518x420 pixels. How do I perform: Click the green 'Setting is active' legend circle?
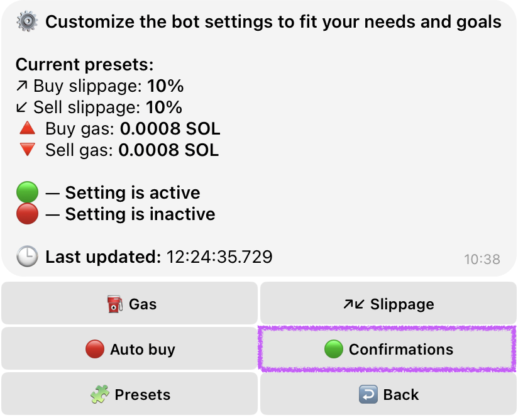27,192
